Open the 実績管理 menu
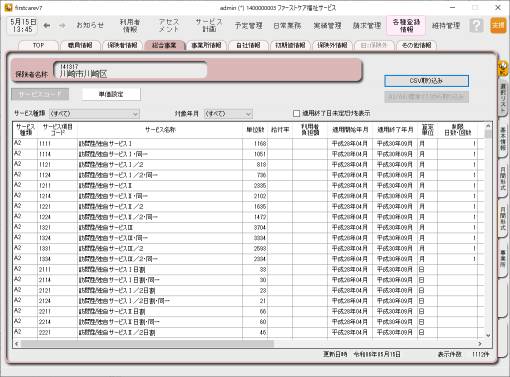 327,25
